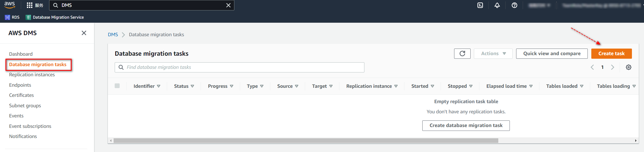Click the DMS breadcrumb link
This screenshot has height=152, width=644.
113,35
